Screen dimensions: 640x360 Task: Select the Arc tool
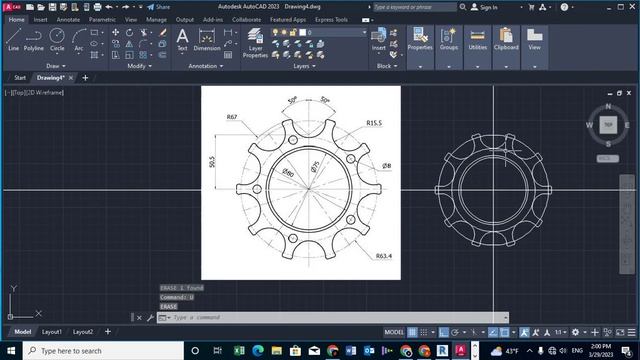(x=78, y=40)
